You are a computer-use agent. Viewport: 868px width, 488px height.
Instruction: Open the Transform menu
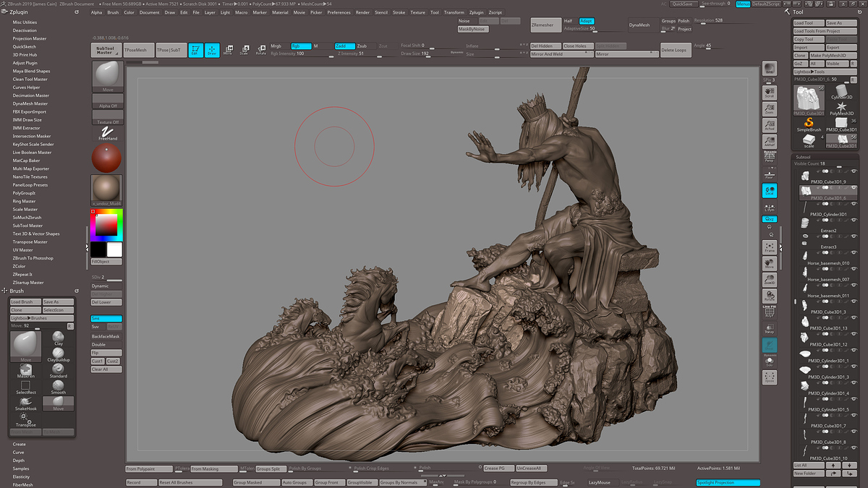pos(454,12)
